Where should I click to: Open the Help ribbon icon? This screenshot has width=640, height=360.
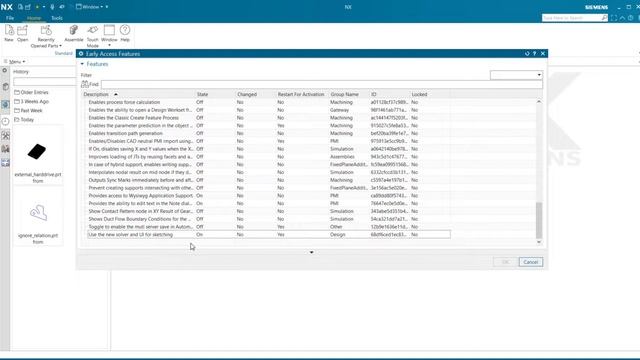click(x=125, y=33)
